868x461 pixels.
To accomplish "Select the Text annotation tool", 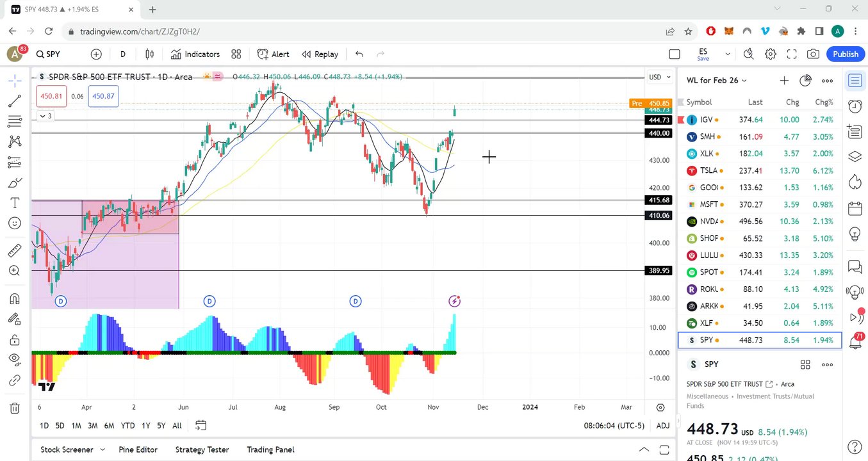I will click(15, 203).
